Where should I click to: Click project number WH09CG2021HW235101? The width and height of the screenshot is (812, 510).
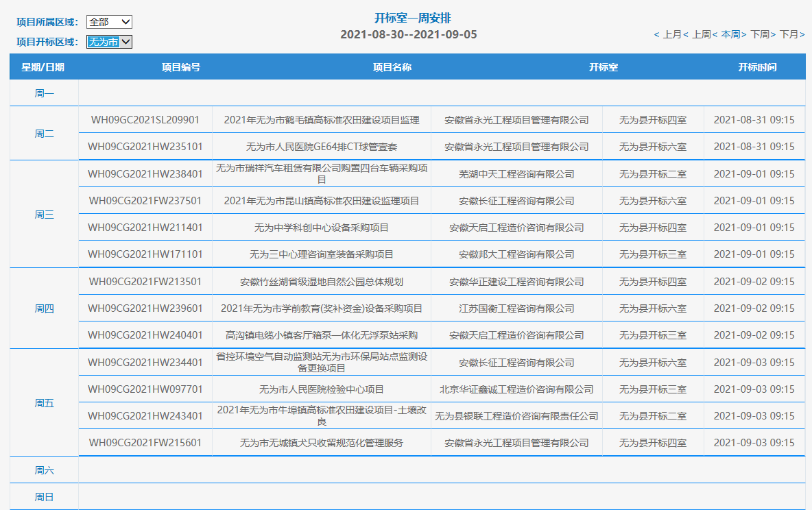[x=145, y=147]
